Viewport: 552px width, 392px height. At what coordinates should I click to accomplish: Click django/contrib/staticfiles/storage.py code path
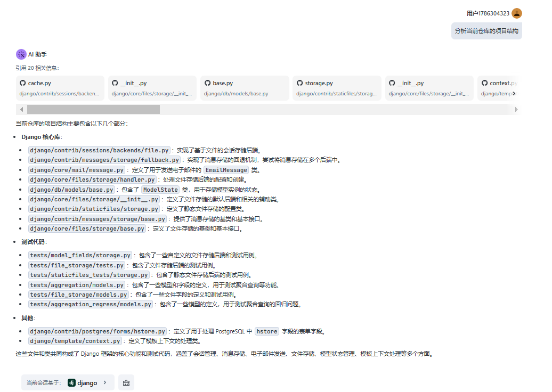tap(94, 209)
